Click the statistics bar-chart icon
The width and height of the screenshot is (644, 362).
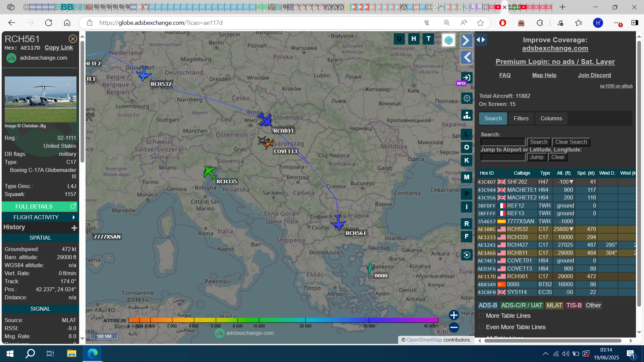tap(467, 115)
